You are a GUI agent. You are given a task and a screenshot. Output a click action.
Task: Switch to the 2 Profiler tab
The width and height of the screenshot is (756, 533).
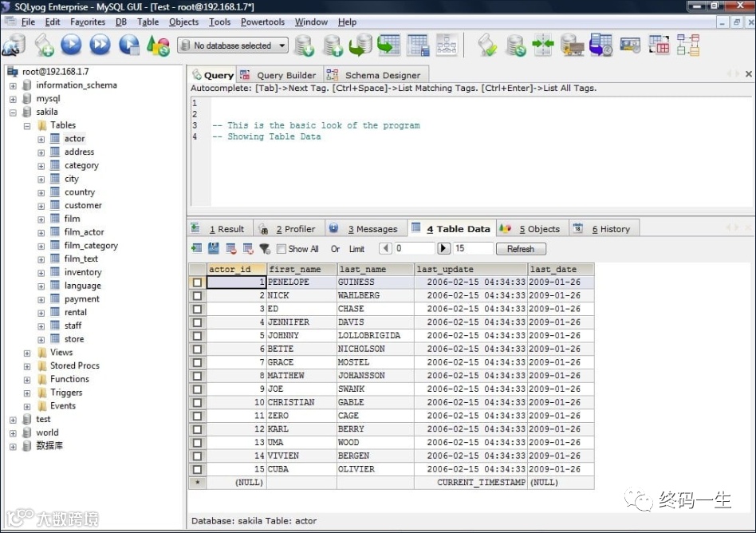pos(289,229)
